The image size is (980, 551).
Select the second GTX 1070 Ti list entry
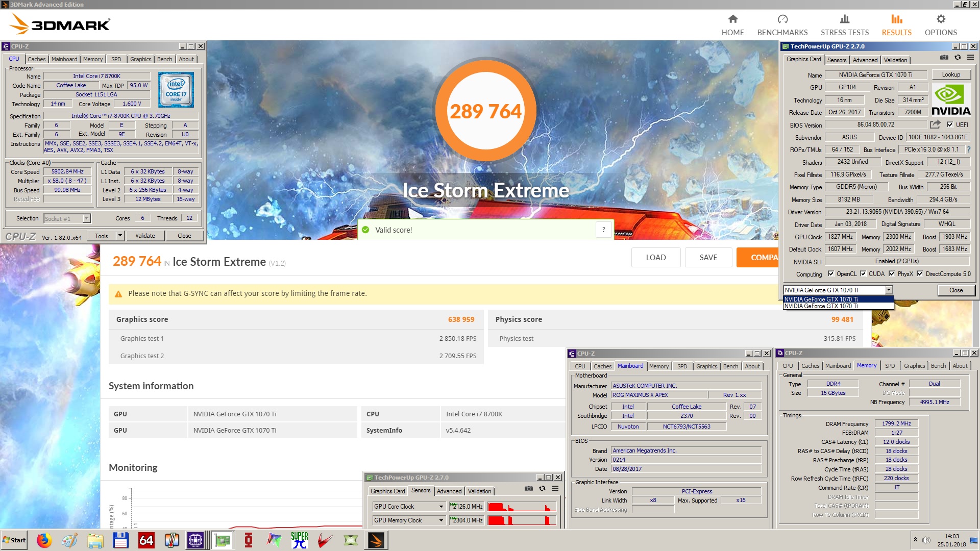tap(838, 306)
